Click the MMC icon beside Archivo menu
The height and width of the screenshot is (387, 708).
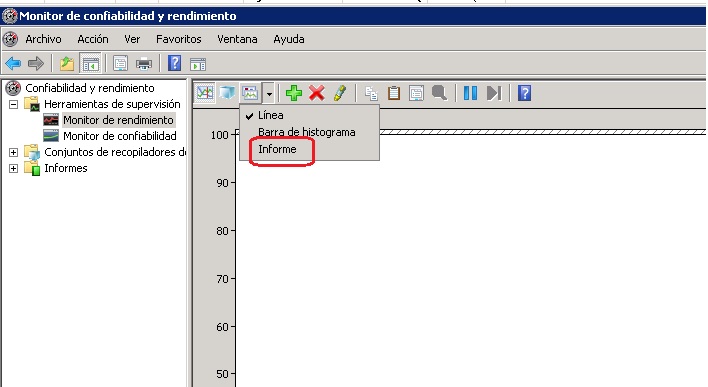tap(10, 39)
